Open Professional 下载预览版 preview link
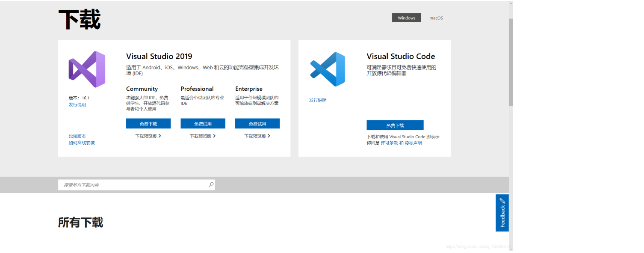The height and width of the screenshot is (253, 644). tap(203, 136)
